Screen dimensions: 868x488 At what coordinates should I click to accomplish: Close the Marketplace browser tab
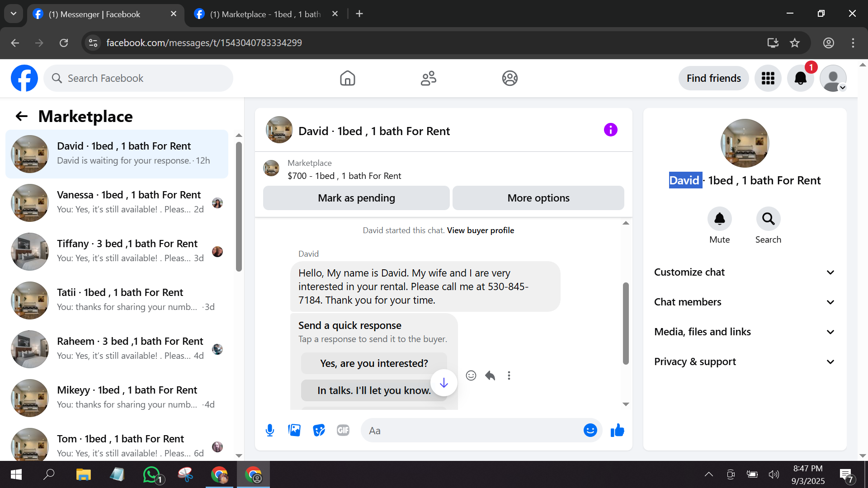click(335, 14)
